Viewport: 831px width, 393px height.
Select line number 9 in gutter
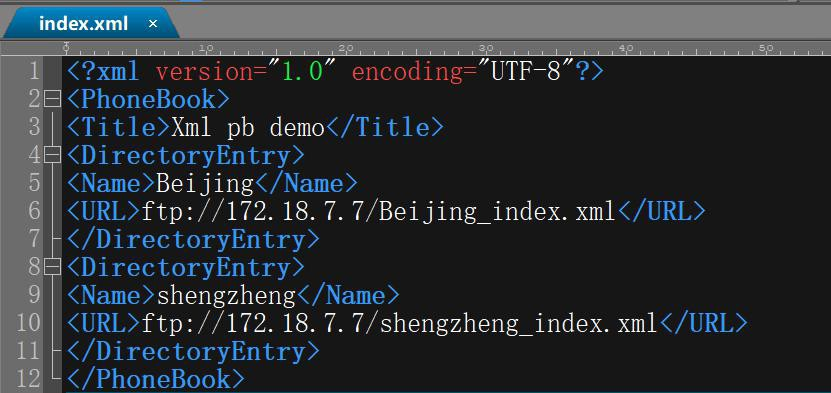coord(34,295)
